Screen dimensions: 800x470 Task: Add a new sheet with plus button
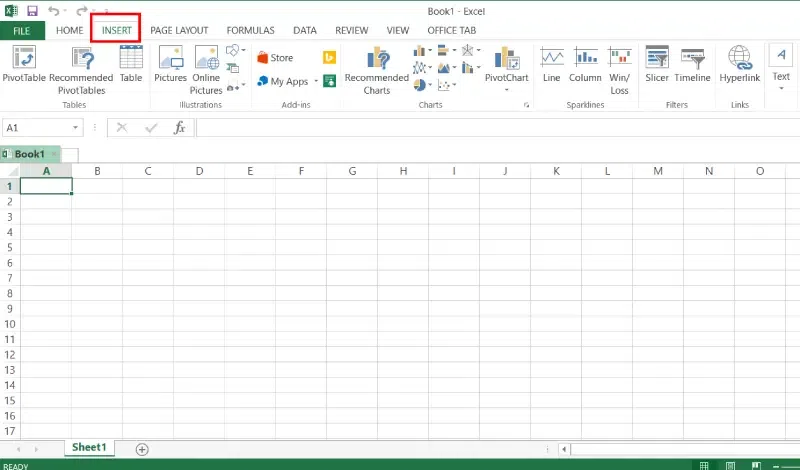pyautogui.click(x=142, y=449)
